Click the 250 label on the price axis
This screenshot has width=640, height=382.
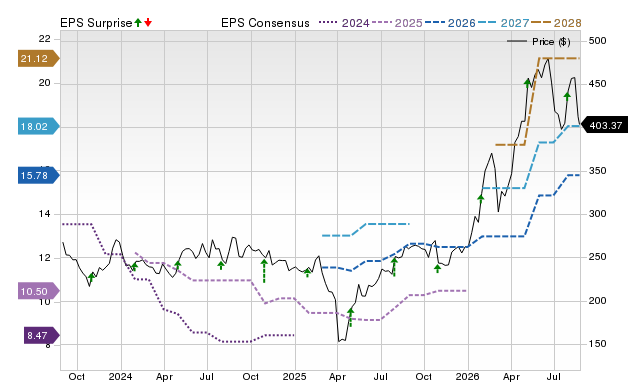click(598, 257)
